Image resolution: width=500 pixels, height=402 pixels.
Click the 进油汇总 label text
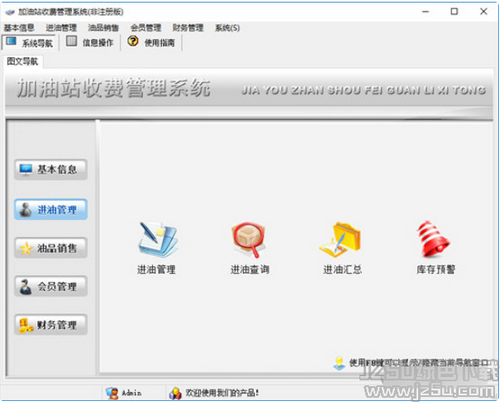click(342, 269)
